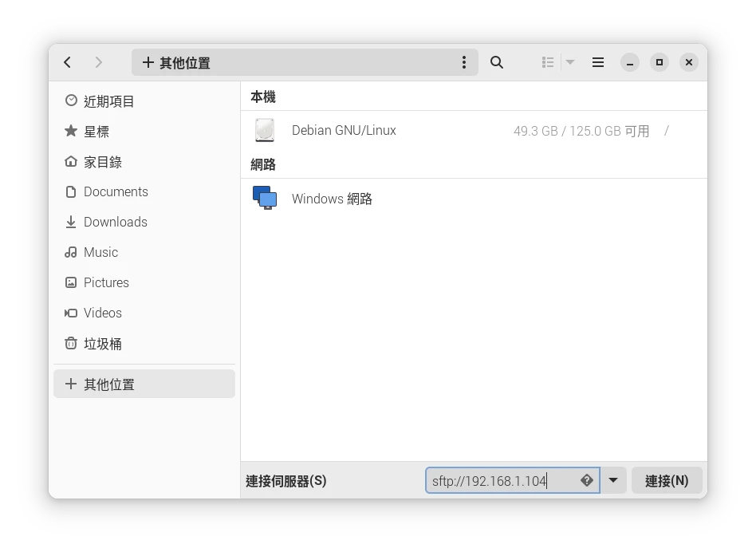Click the download arrow icon beside Downloads
The width and height of the screenshot is (756, 552).
pyautogui.click(x=71, y=222)
